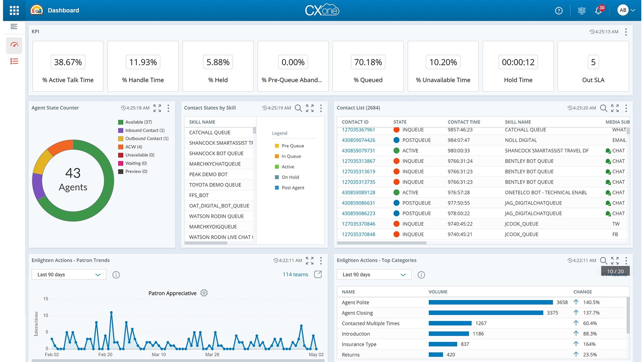The width and height of the screenshot is (644, 362).
Task: Select the % Active Talk Time KPI card
Action: point(68,66)
